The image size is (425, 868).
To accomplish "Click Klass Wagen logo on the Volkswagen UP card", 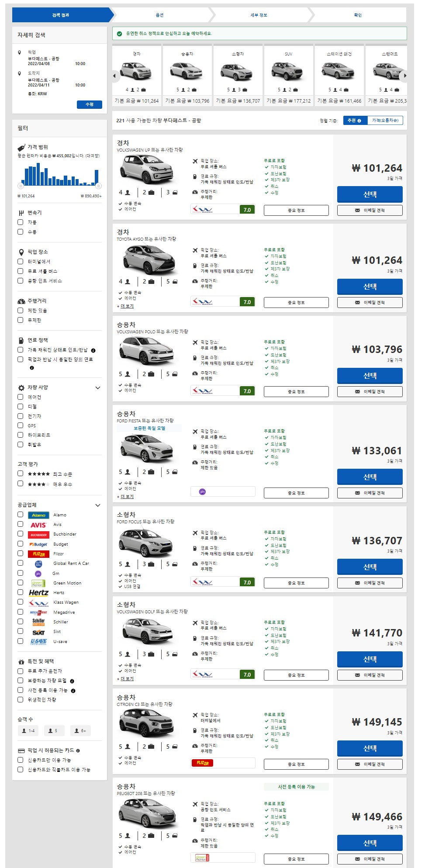I will 203,209.
